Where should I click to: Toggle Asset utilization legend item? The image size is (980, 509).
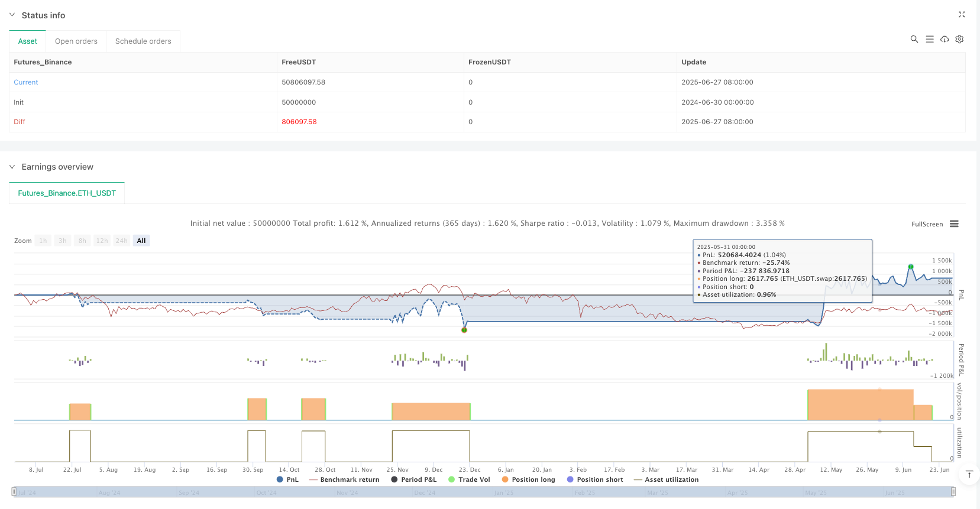pyautogui.click(x=666, y=479)
